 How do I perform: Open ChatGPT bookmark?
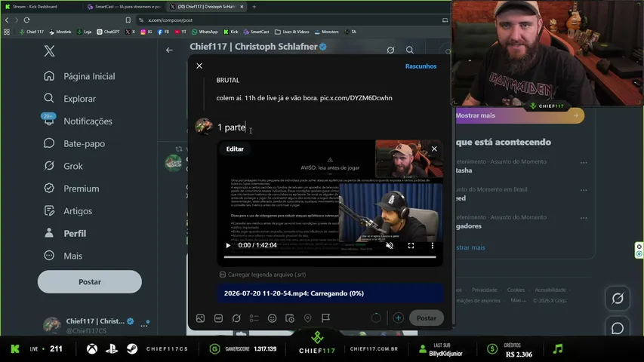tap(108, 32)
